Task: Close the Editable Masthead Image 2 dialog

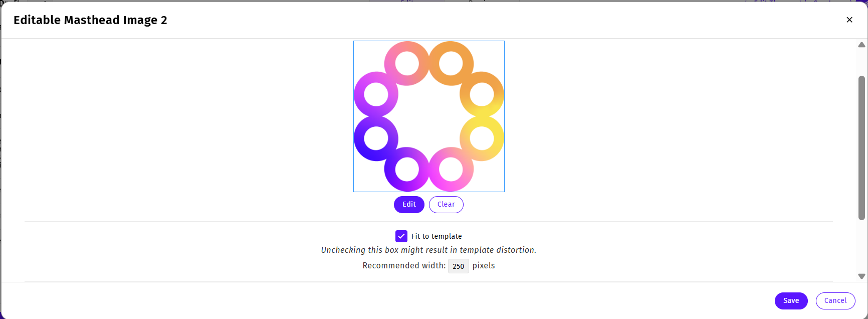Action: tap(849, 20)
